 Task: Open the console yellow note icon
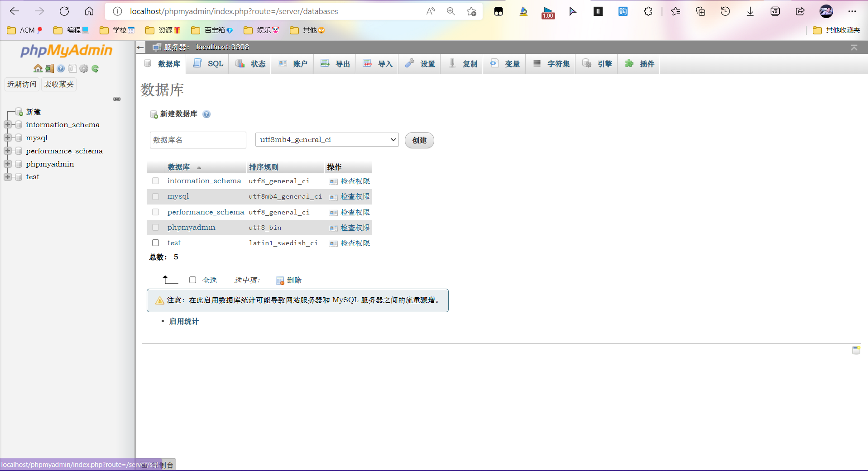point(856,350)
